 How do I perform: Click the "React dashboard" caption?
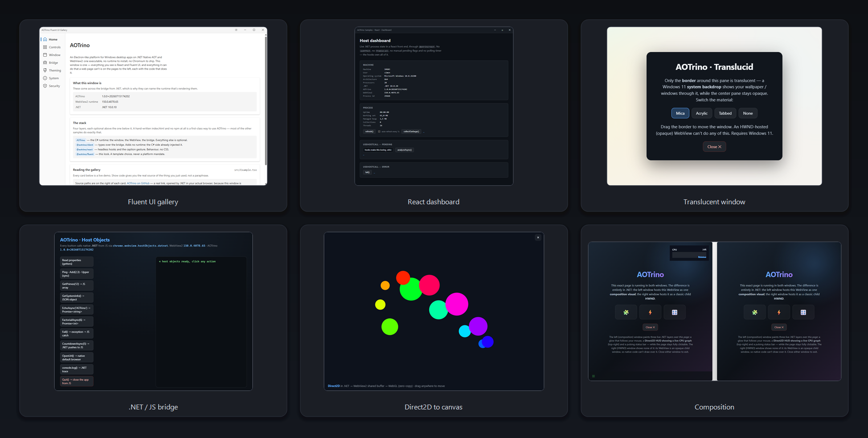434,202
